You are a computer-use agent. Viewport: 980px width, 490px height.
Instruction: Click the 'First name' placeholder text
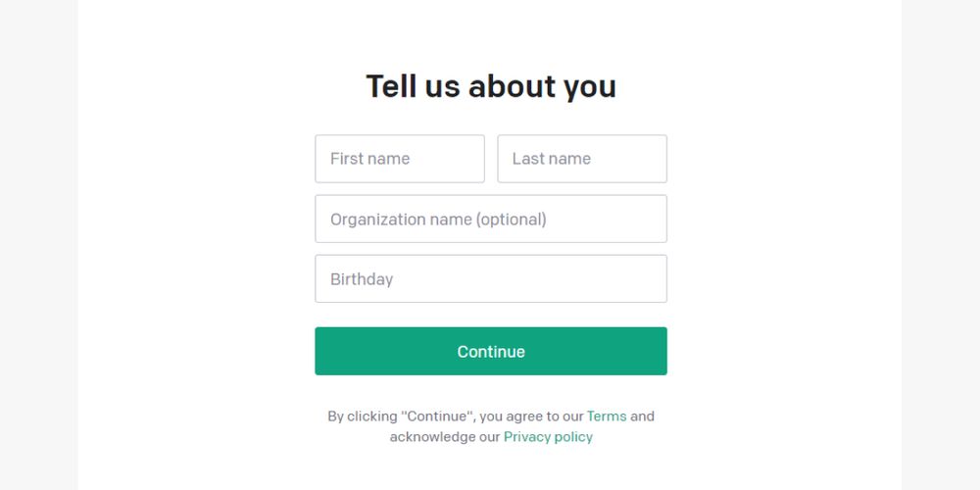369,159
